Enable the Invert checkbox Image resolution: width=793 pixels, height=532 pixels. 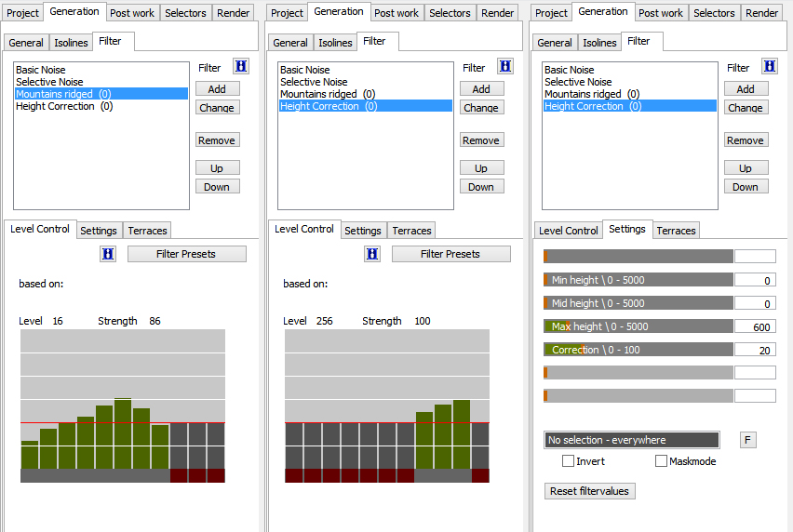pyautogui.click(x=569, y=460)
